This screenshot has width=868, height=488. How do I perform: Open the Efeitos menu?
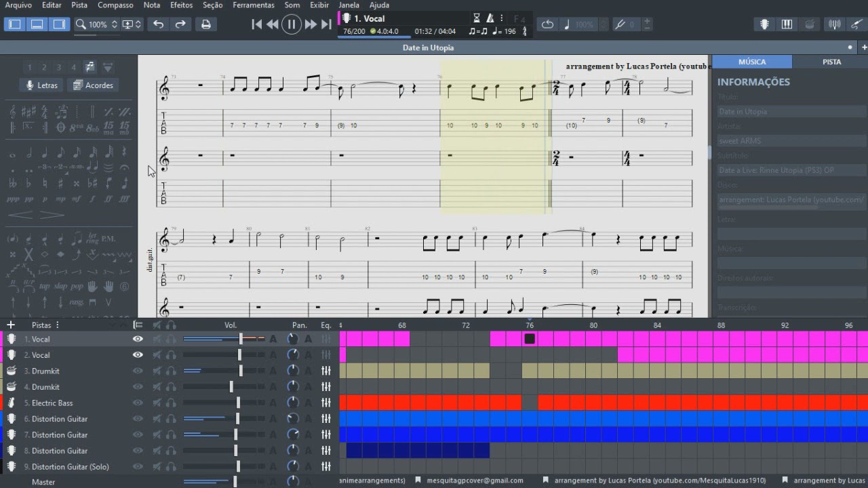point(181,5)
